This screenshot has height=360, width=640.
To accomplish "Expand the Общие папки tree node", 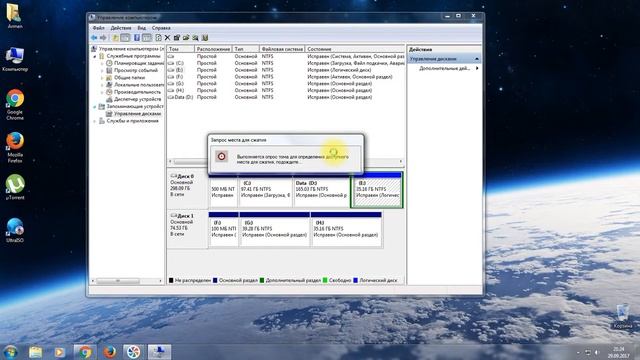I will (102, 78).
